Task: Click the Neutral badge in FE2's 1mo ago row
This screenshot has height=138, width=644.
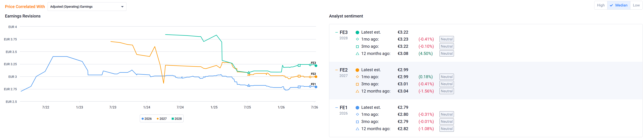Action: (447, 77)
